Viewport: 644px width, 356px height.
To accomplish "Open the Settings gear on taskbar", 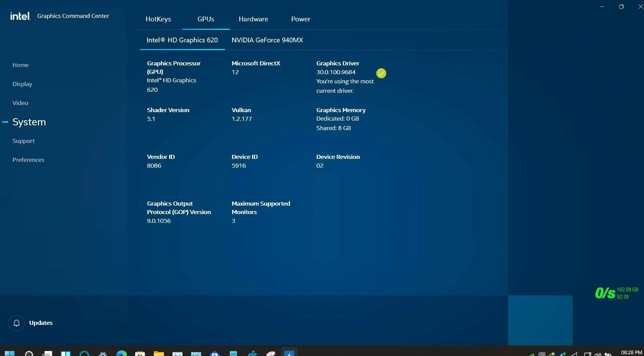I will coord(103,353).
